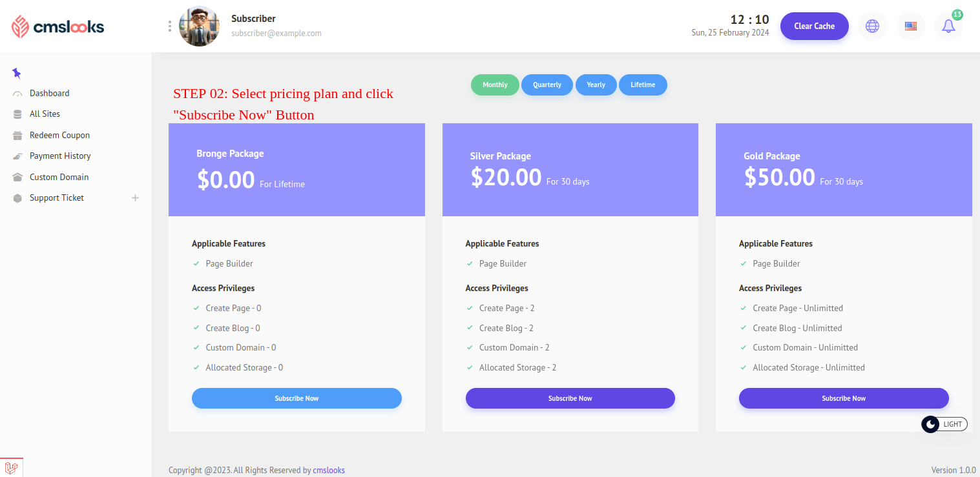Choose the Yearly billing tab
980x477 pixels.
pos(596,85)
